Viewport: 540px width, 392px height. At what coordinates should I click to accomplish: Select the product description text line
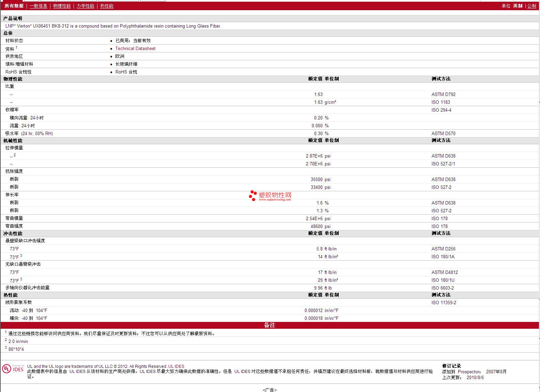(113, 26)
